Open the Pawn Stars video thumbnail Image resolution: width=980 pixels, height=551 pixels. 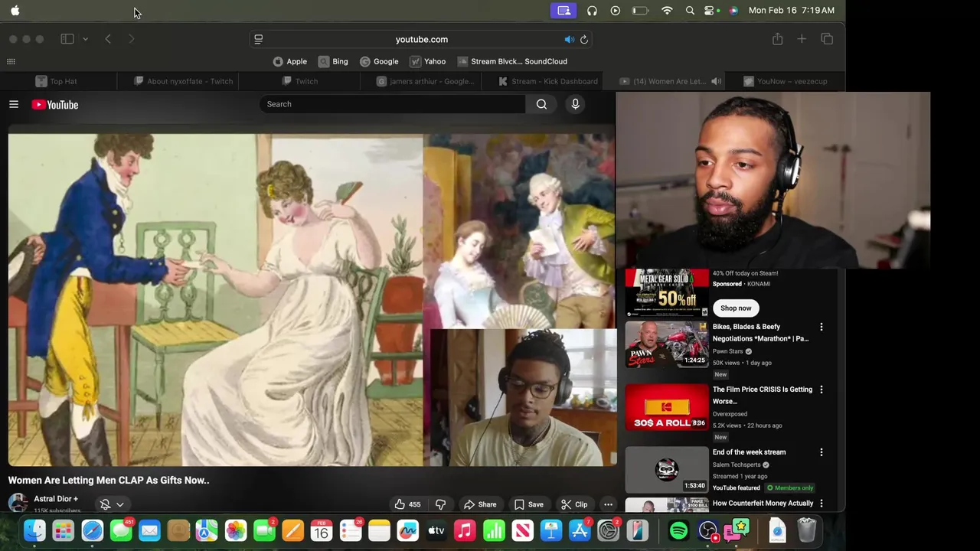[x=667, y=344]
